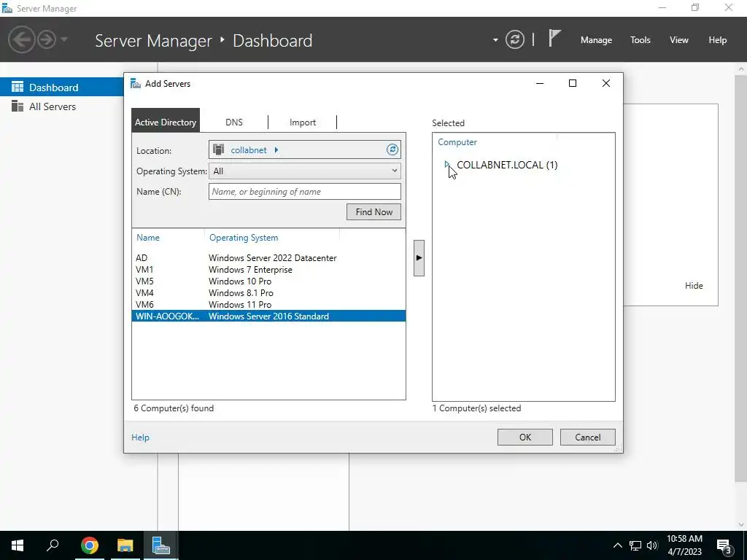This screenshot has width=747, height=560.
Task: Show hidden system tray icons
Action: point(617,545)
